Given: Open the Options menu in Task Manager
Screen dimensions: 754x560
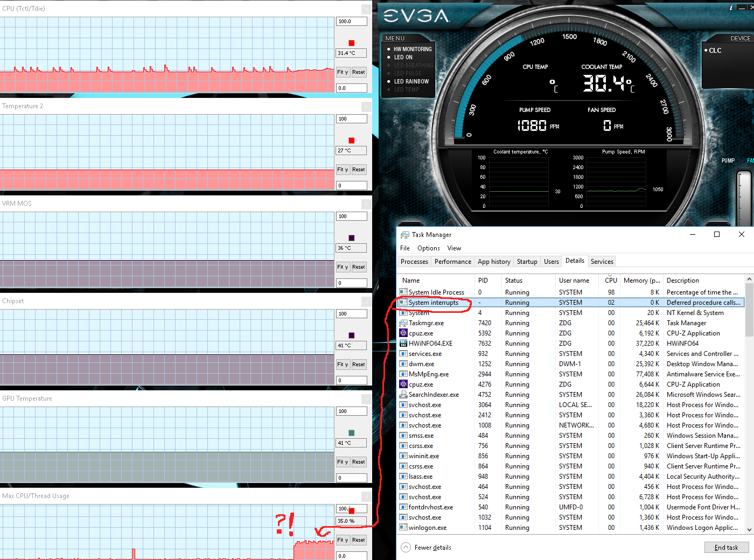Looking at the screenshot, I should pos(429,248).
